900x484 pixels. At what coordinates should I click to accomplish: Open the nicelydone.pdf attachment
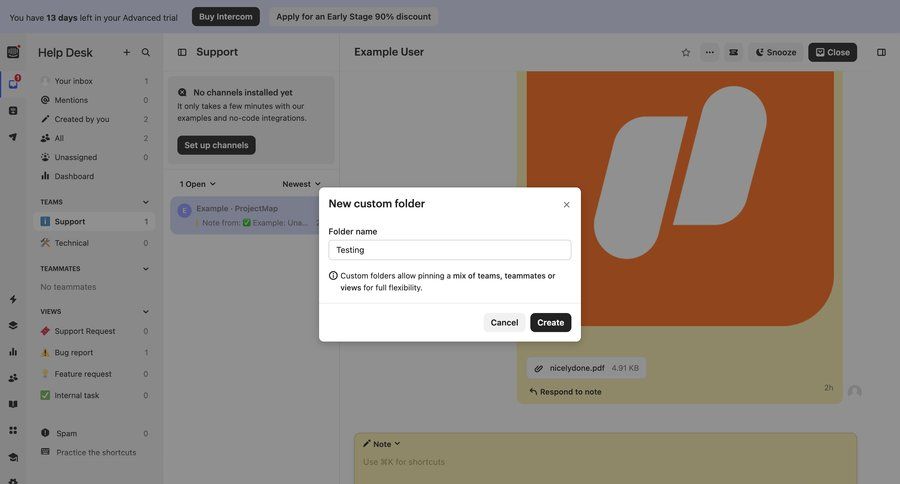coord(577,368)
